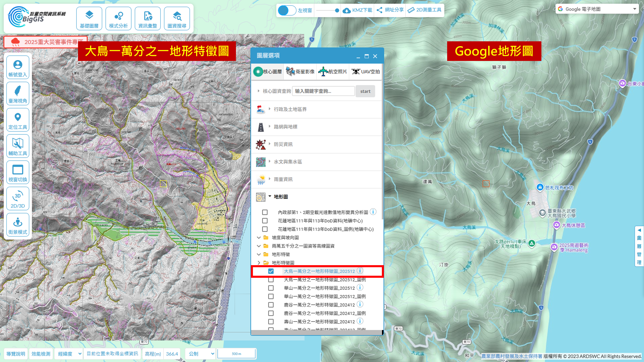Click the info icon beside 華山一萬分之一地形特徵圖_202512
This screenshot has width=644, height=362.
[360, 288]
